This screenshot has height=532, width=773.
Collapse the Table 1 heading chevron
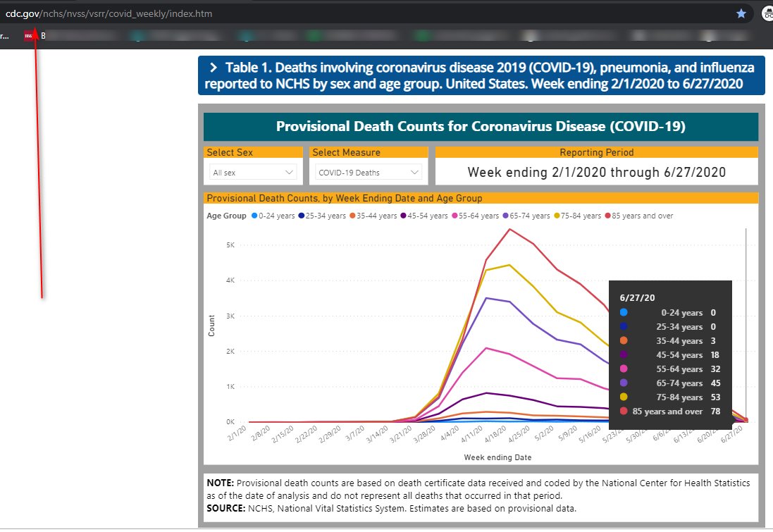click(x=213, y=68)
